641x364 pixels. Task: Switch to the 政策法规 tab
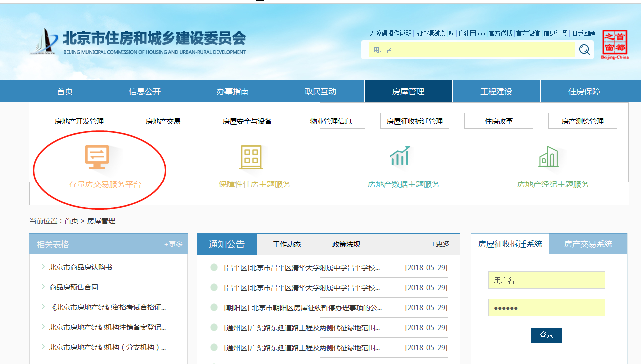click(346, 244)
